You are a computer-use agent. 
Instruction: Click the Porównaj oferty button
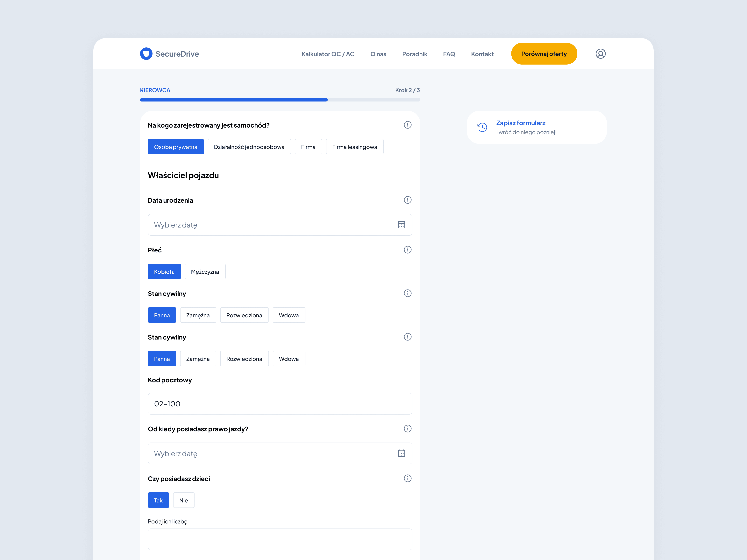tap(544, 54)
